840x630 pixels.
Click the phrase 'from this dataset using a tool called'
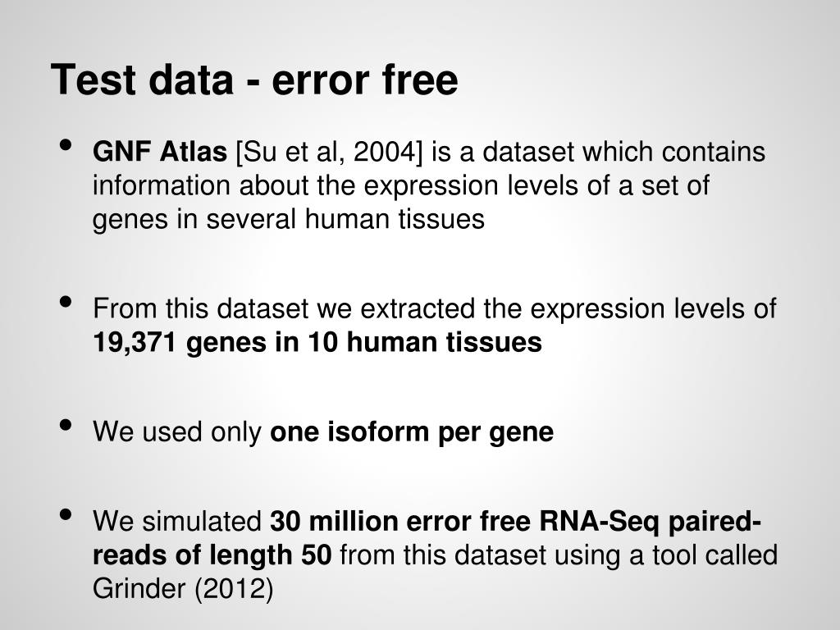pyautogui.click(x=559, y=555)
